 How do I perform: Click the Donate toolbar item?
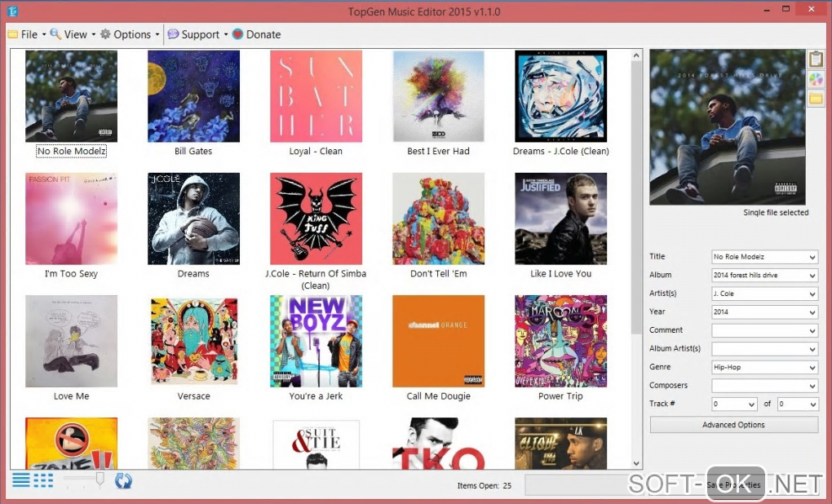coord(257,34)
